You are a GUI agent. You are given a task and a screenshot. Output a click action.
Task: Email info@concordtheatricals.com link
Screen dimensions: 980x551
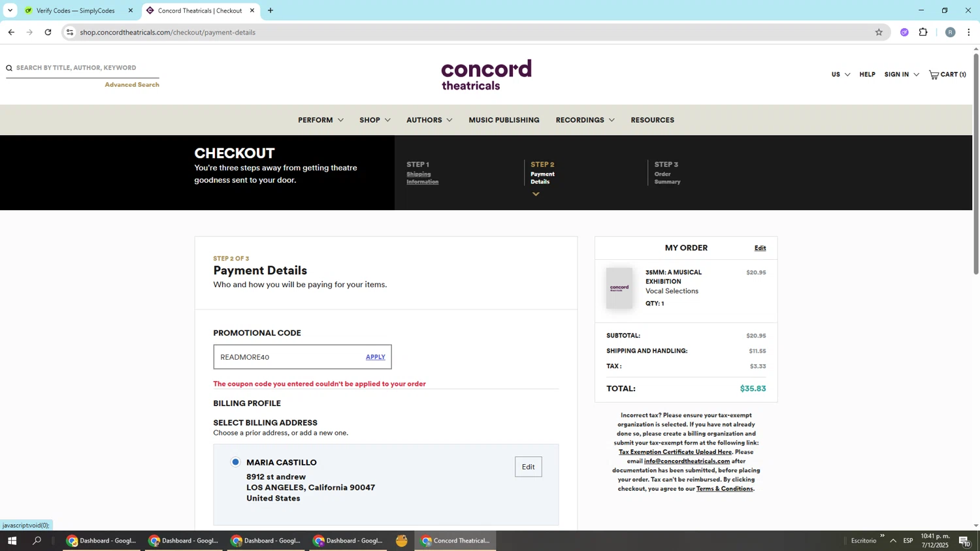pyautogui.click(x=687, y=461)
